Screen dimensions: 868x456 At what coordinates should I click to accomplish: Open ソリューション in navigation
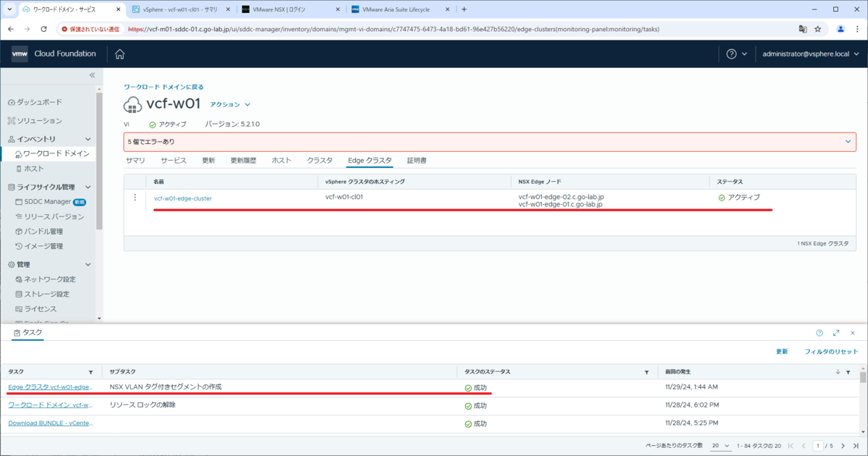(40, 121)
